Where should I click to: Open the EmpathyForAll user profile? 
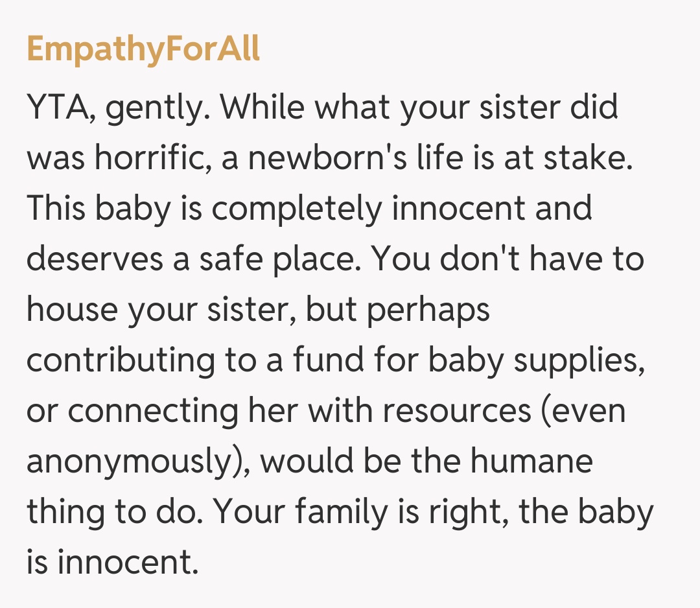143,49
